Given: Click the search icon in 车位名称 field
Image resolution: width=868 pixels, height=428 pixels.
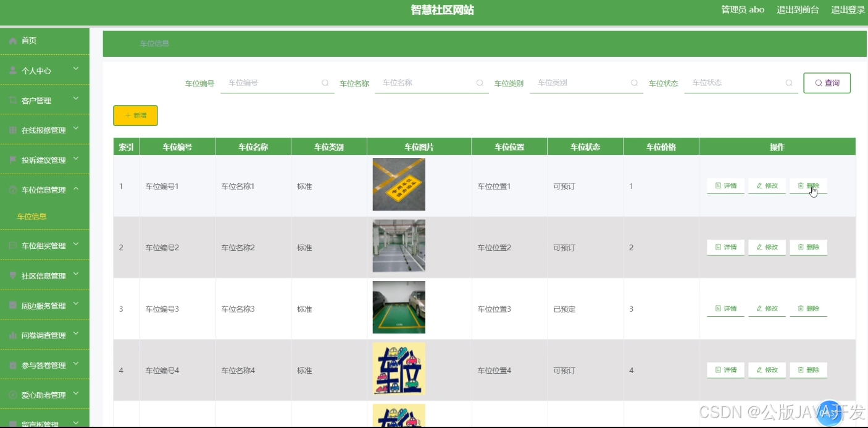Looking at the screenshot, I should 480,83.
